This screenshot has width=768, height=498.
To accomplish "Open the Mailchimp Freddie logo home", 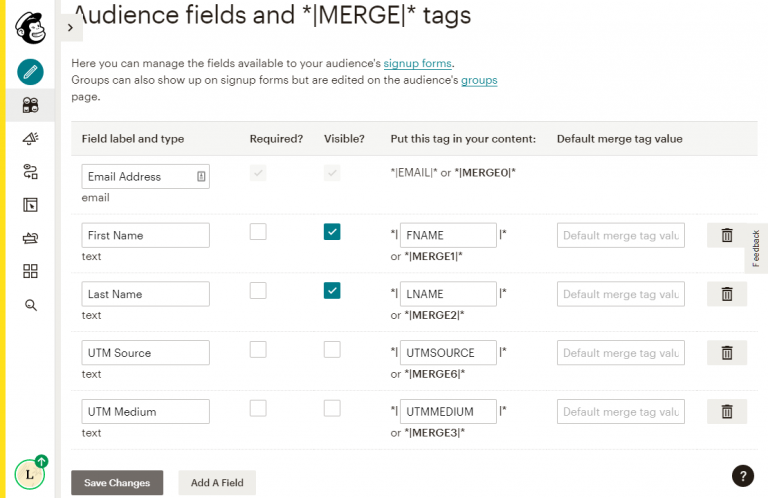I will point(30,28).
